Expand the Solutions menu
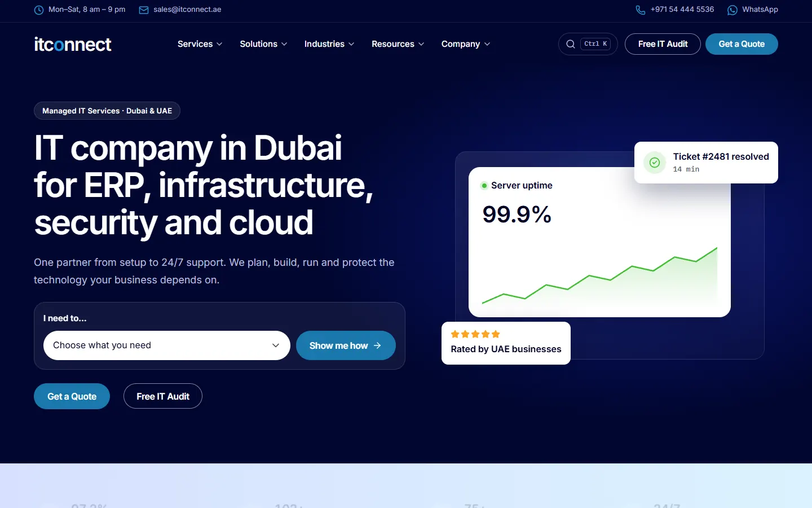Screen dimensions: 812x508 [263, 44]
